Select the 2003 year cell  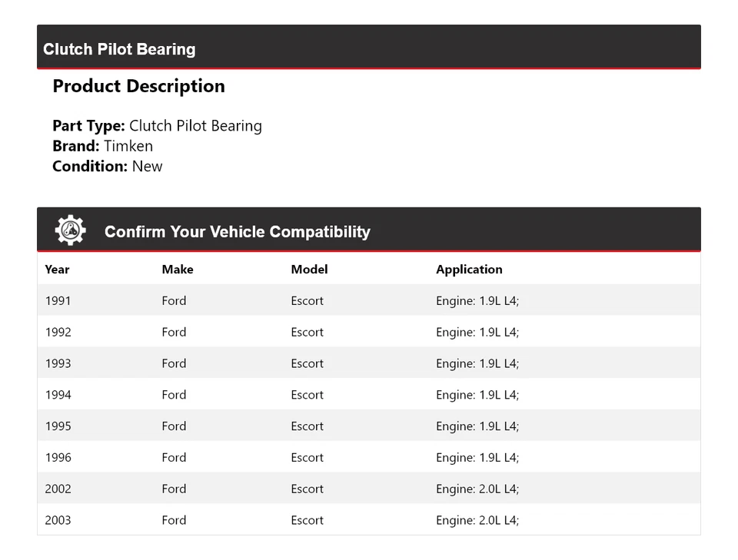click(x=58, y=521)
